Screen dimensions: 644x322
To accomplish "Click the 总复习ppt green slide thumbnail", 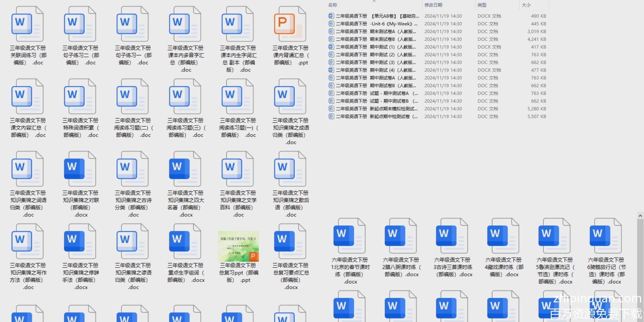I will 238,246.
